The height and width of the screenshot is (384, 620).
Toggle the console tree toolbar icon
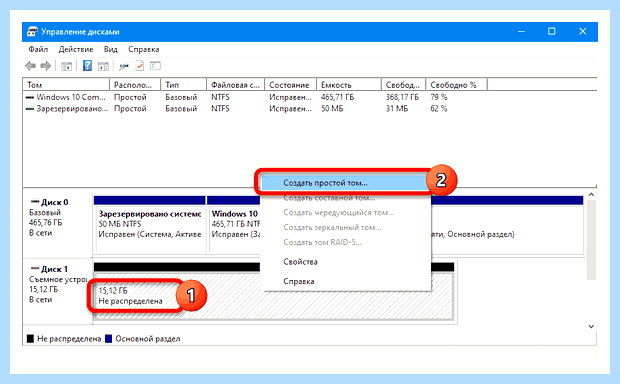pos(66,66)
